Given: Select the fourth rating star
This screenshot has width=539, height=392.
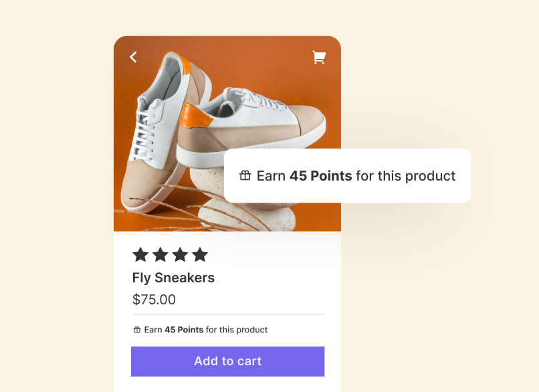Looking at the screenshot, I should [201, 254].
